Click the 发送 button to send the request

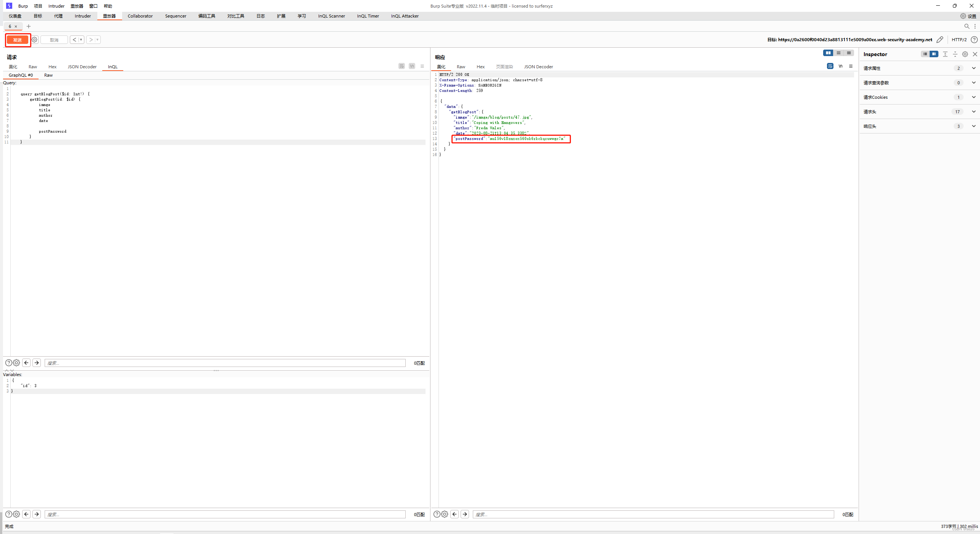coord(18,39)
